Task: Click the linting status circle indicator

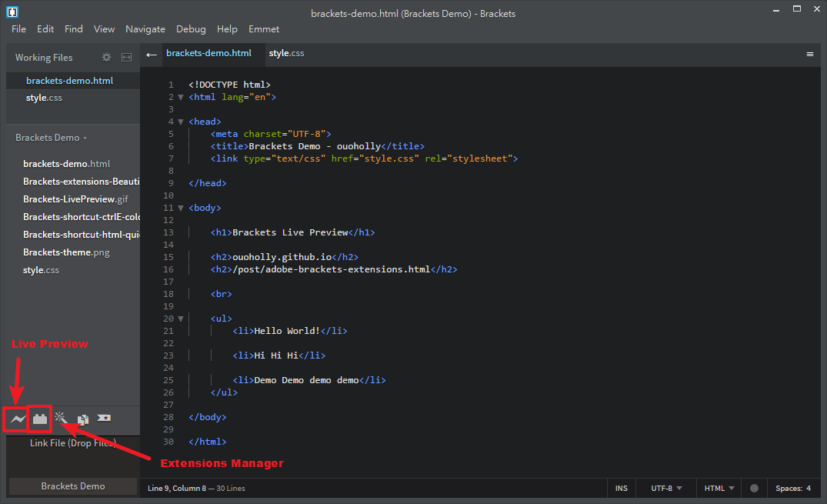Action: pos(754,488)
